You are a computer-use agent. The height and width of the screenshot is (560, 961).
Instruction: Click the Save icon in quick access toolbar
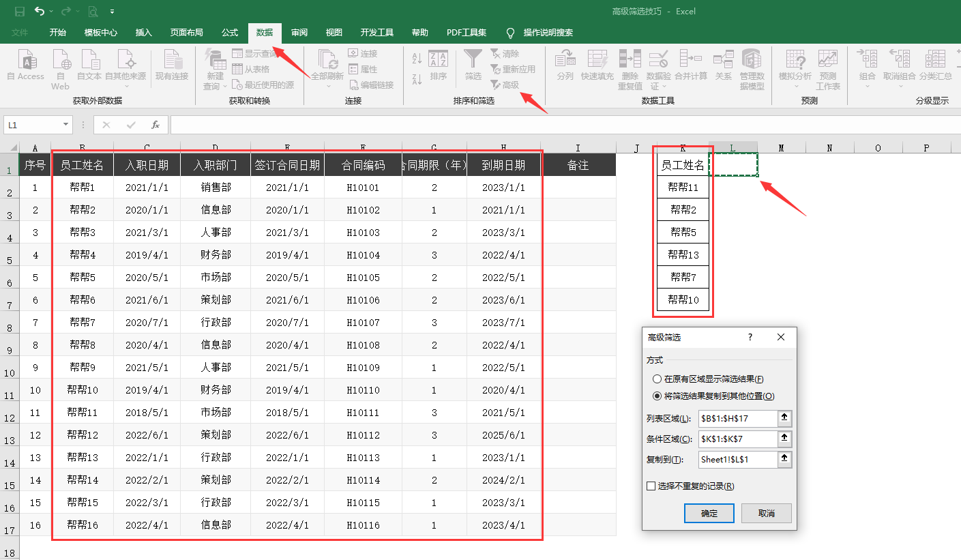20,12
